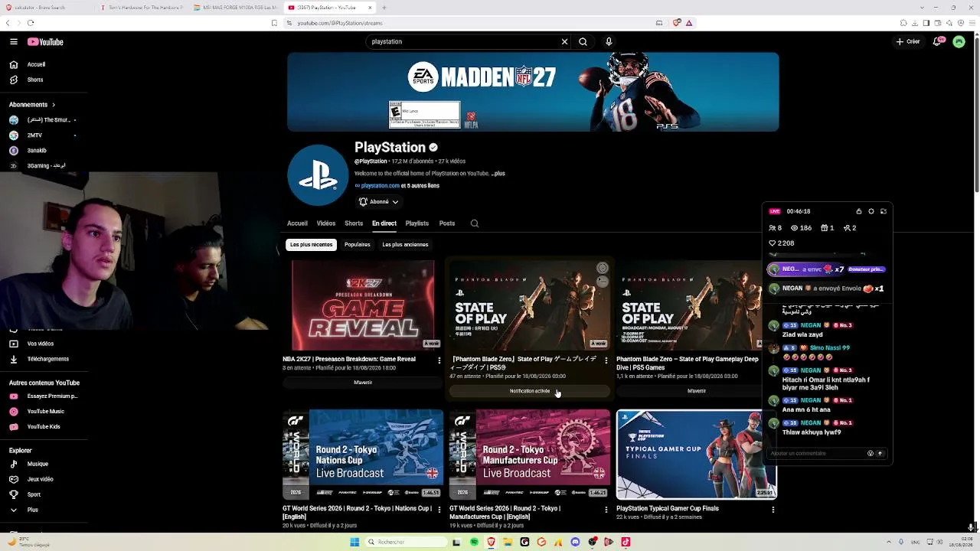This screenshot has width=980, height=551.
Task: Click the 'Ajouter un commentaire' field
Action: click(x=816, y=454)
